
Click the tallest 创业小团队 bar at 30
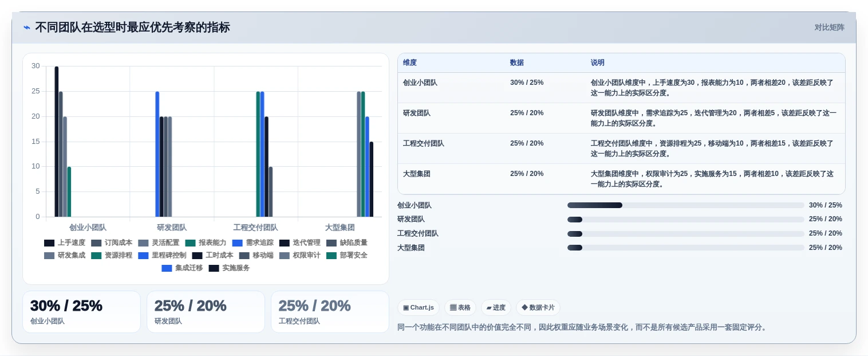57,142
